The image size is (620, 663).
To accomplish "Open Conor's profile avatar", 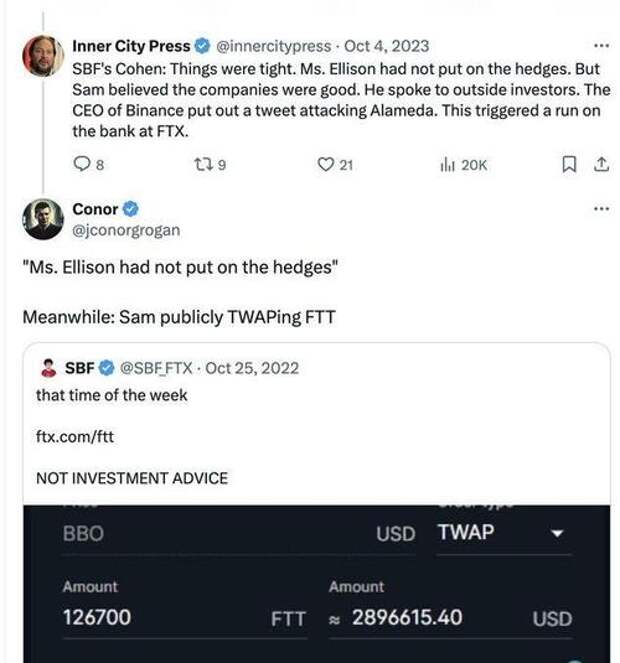I will pyautogui.click(x=43, y=219).
